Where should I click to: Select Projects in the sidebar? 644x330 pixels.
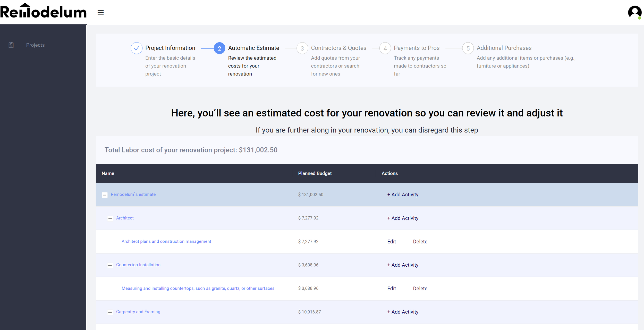click(35, 45)
